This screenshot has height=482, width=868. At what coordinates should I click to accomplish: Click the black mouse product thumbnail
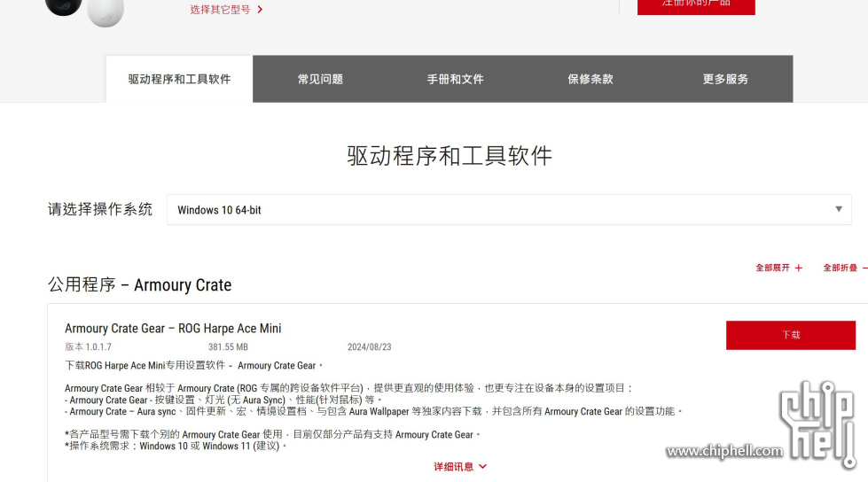point(64,6)
